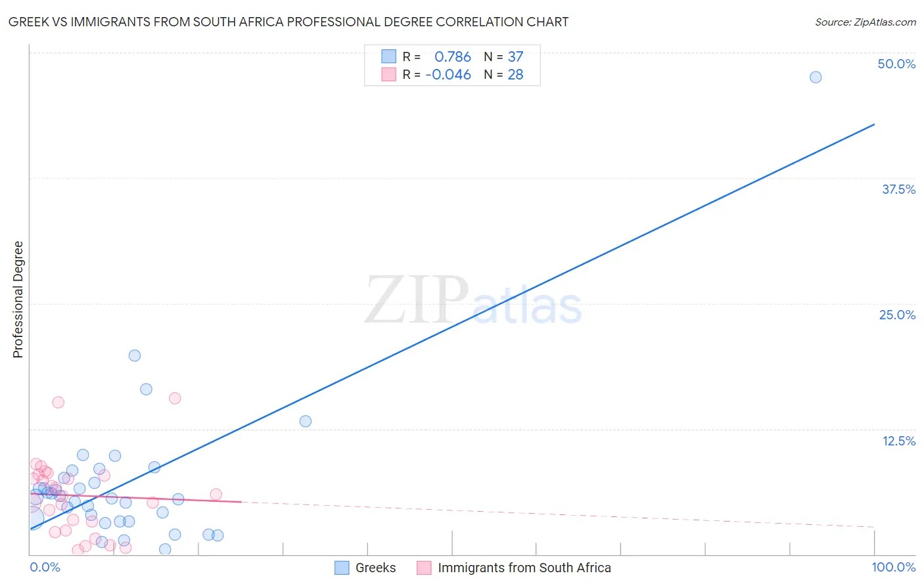This screenshot has width=924, height=586.
Task: Click the blue point near 20% Professional Degree
Action: [x=135, y=355]
